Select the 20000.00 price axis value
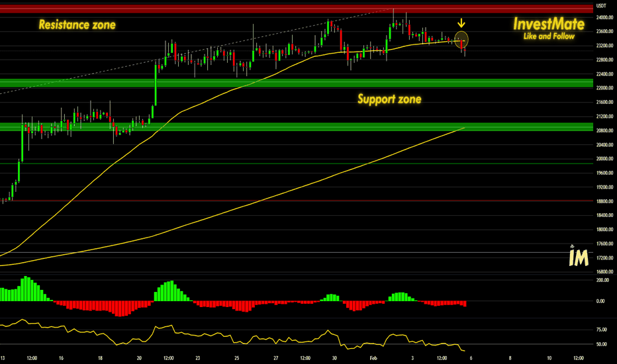The image size is (617, 364). point(604,159)
